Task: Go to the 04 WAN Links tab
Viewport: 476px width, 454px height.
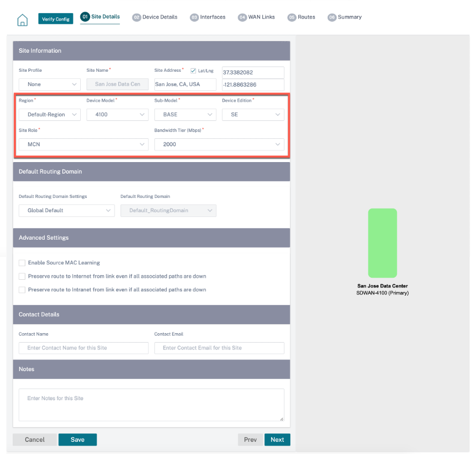Action: (x=256, y=17)
